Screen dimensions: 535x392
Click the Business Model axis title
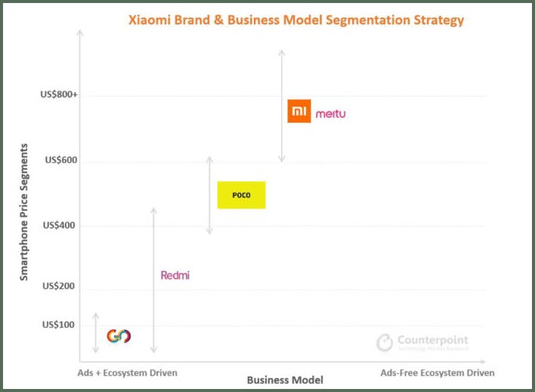(284, 380)
